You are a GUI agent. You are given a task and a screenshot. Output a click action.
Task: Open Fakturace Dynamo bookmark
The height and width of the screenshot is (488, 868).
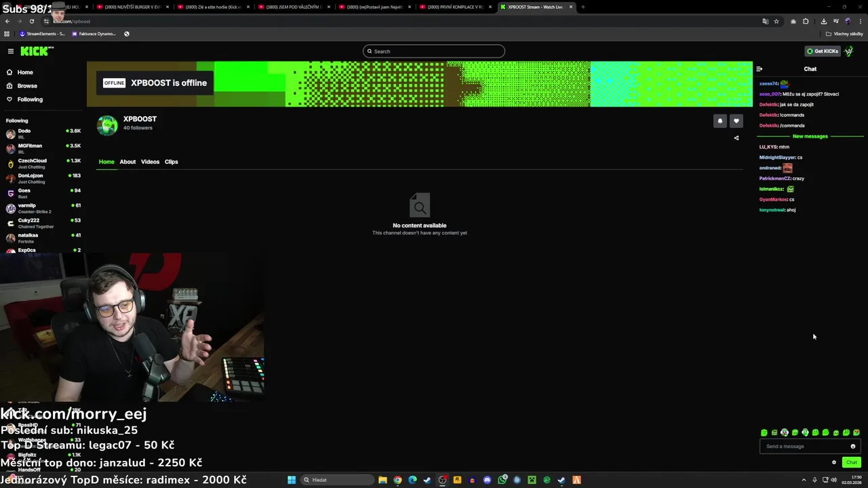[94, 33]
